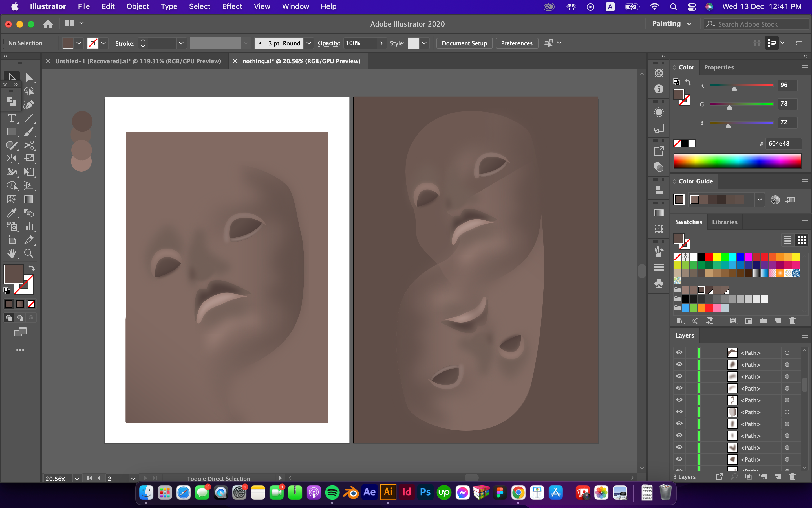
Task: Select the Artboard tool
Action: pos(12,240)
